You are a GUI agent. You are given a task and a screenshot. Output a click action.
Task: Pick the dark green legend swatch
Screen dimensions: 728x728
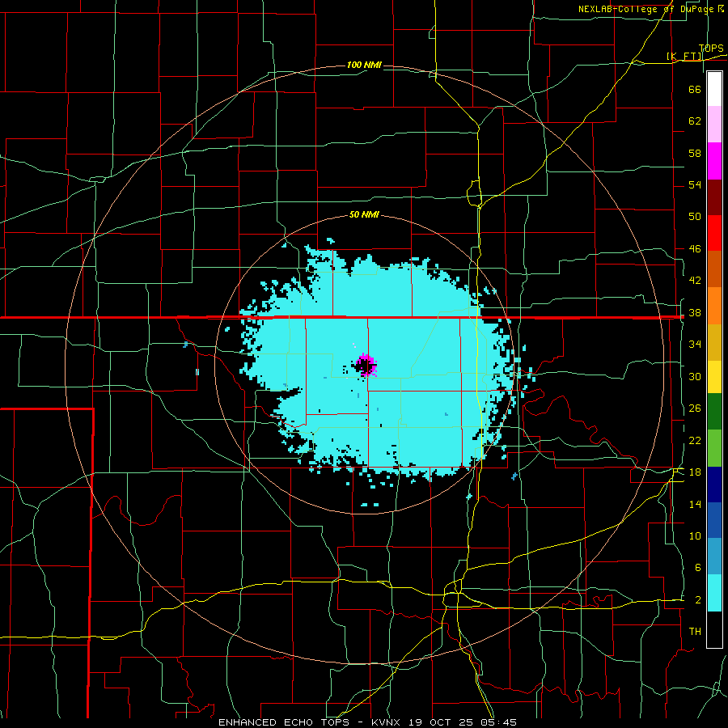[x=714, y=412]
